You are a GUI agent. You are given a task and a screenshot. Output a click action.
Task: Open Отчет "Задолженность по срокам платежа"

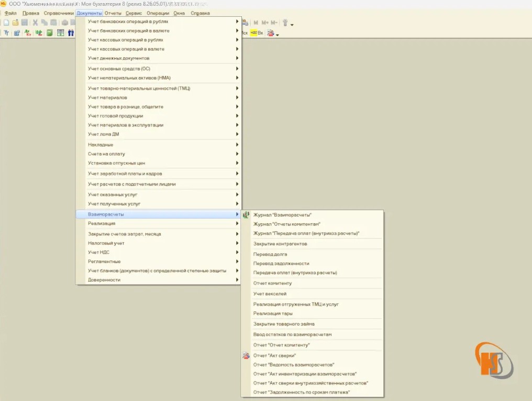pos(312,392)
